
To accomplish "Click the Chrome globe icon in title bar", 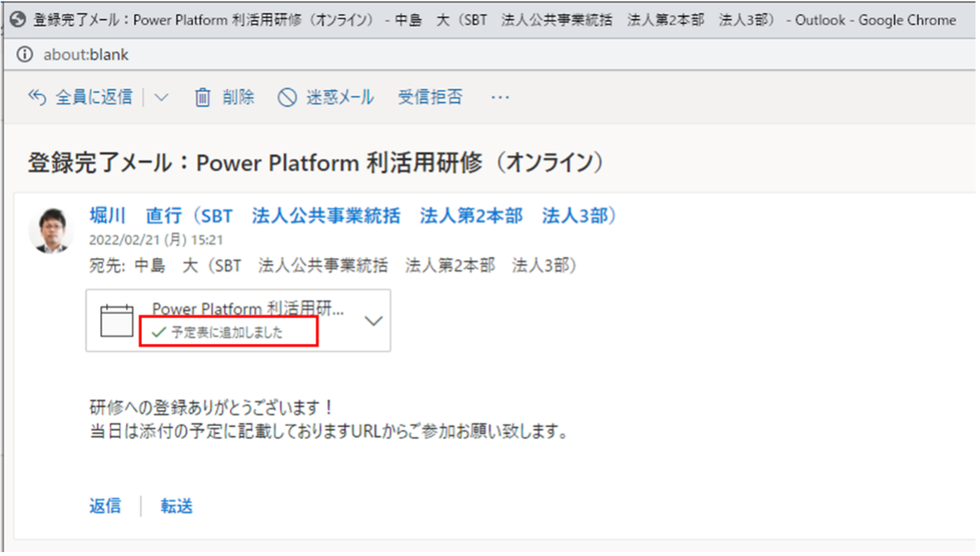I will (x=18, y=19).
